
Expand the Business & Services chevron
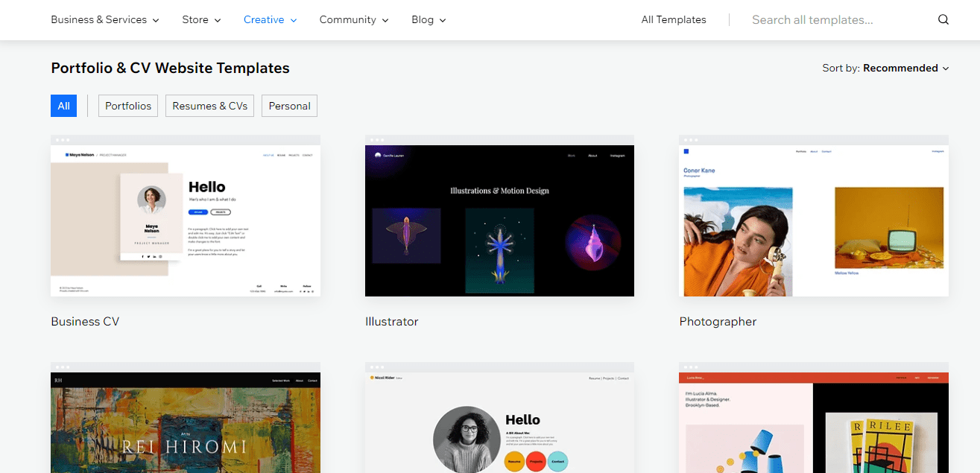[x=156, y=21]
